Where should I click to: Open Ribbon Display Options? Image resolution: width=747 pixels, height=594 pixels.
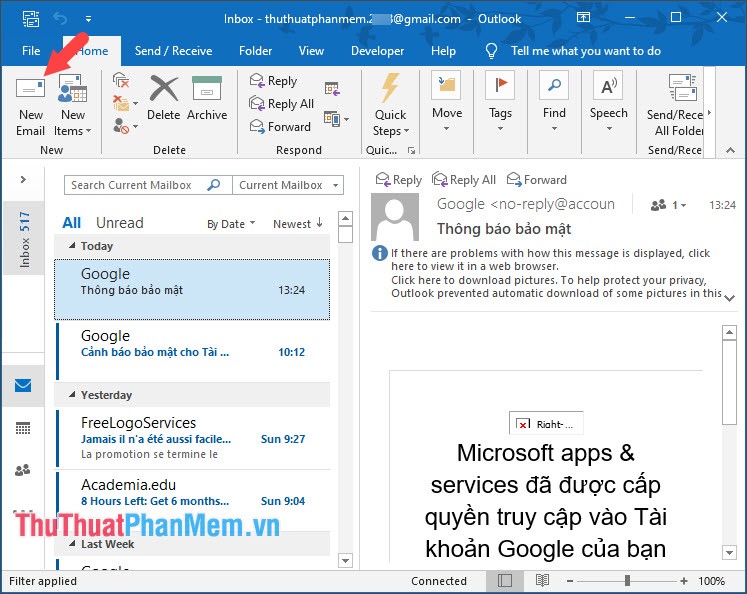[x=583, y=18]
